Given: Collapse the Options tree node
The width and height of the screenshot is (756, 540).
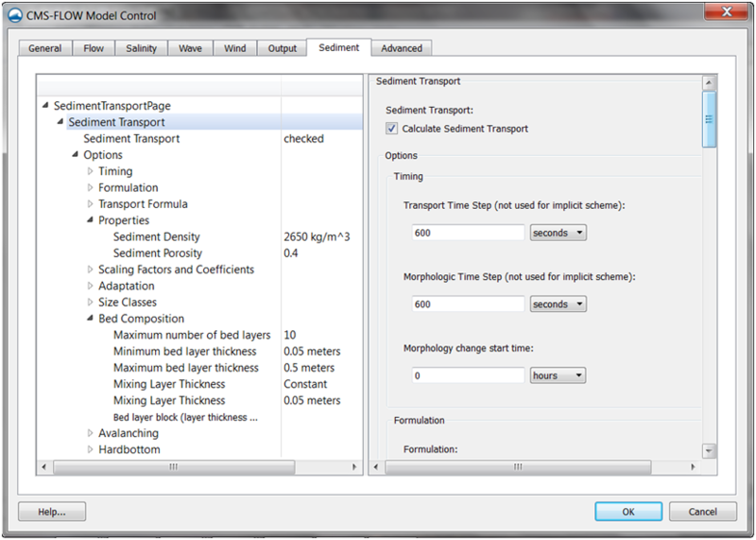Looking at the screenshot, I should point(76,154).
